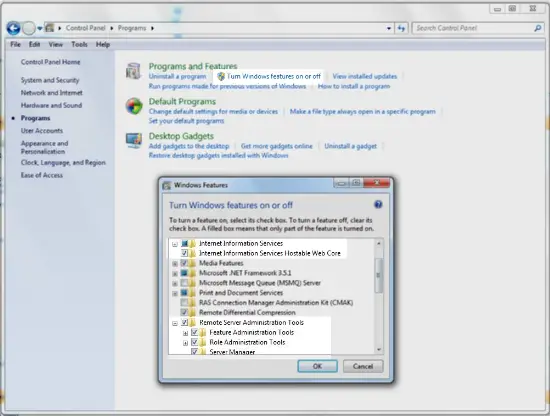Collapse Remote Server Administration Tools node

[x=175, y=323]
